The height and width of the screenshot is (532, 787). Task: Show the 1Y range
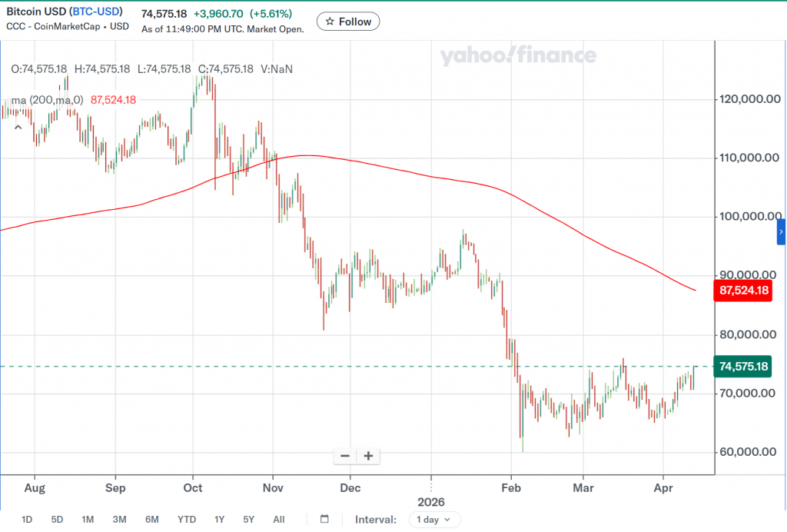click(x=220, y=520)
